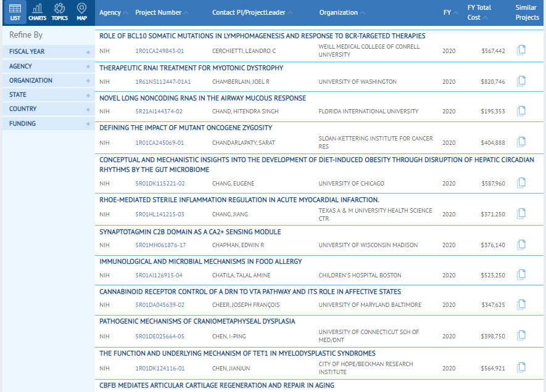View similar projects for Chandarlapaty row
The image size is (546, 392).
click(521, 142)
